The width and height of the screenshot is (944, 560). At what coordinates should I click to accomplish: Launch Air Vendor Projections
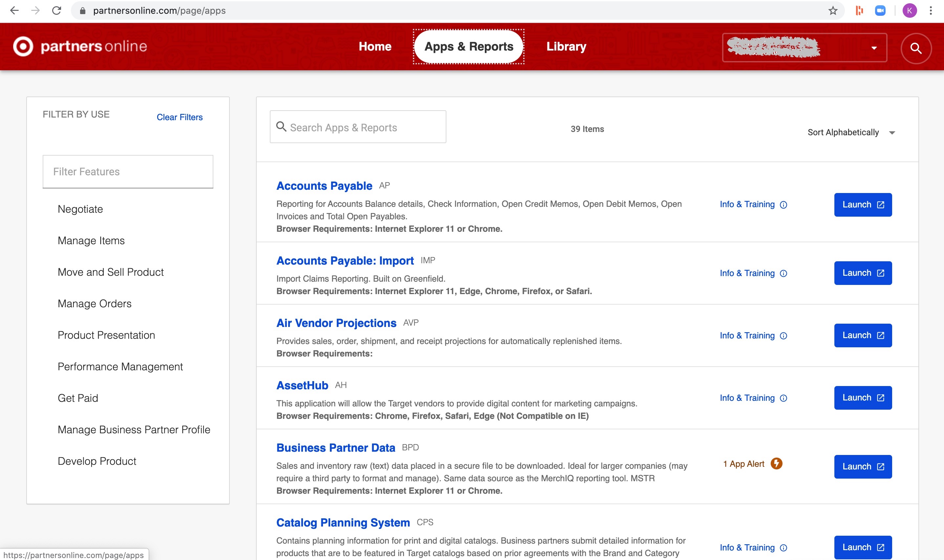tap(863, 335)
